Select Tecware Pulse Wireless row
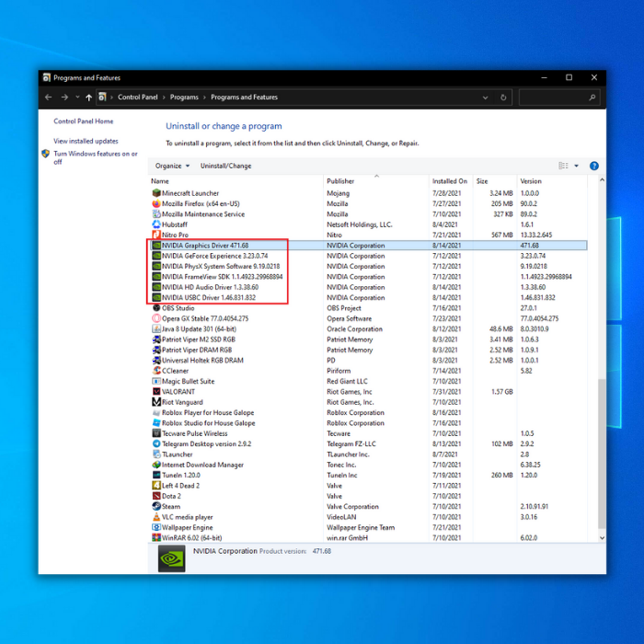Image resolution: width=644 pixels, height=644 pixels. tap(368, 433)
